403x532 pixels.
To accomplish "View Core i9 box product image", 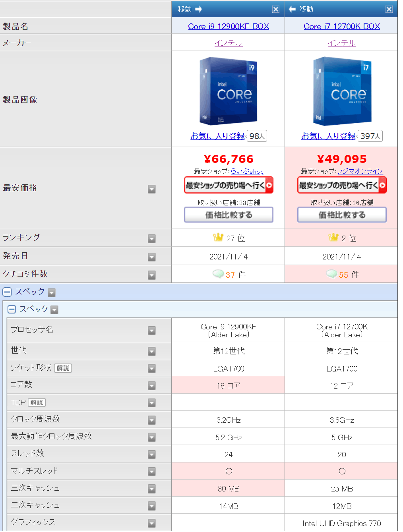I will pyautogui.click(x=229, y=91).
